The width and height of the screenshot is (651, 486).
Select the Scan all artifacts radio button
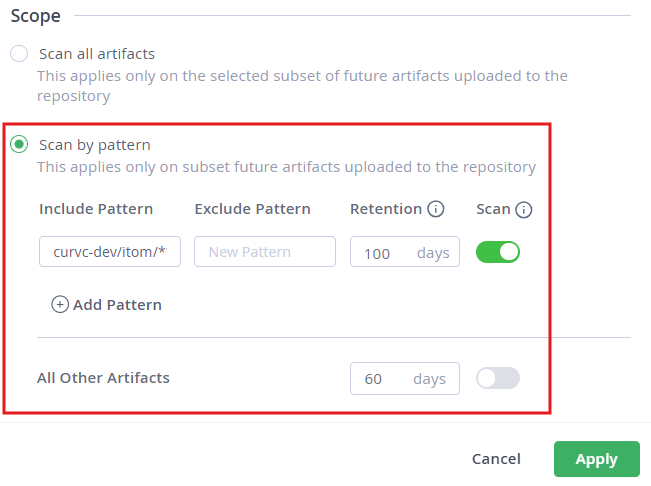click(19, 54)
